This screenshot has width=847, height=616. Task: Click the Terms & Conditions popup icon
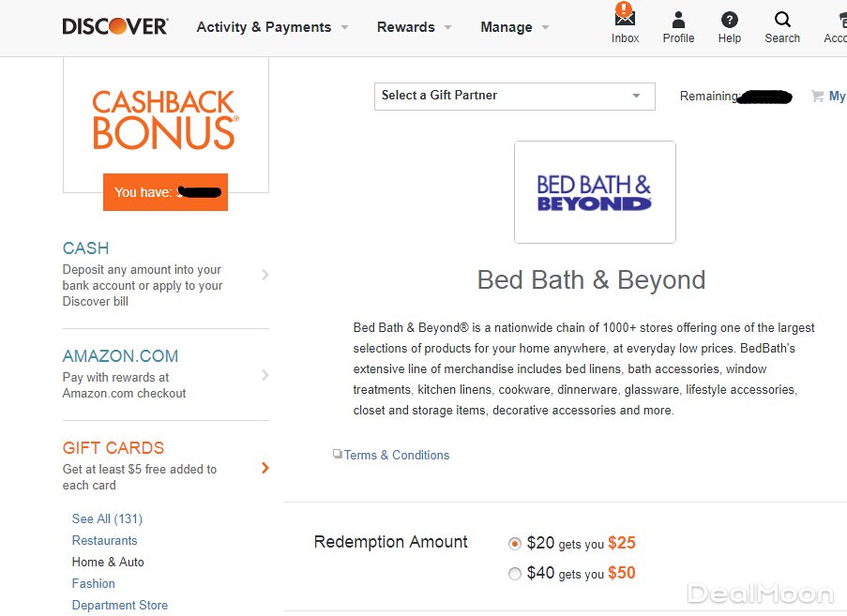point(338,454)
